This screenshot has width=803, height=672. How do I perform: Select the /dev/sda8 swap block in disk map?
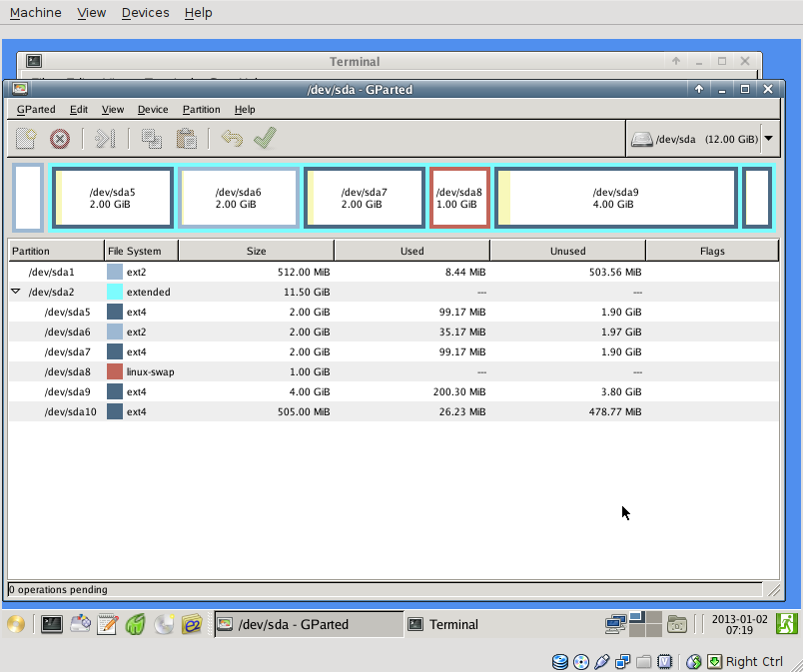(459, 198)
